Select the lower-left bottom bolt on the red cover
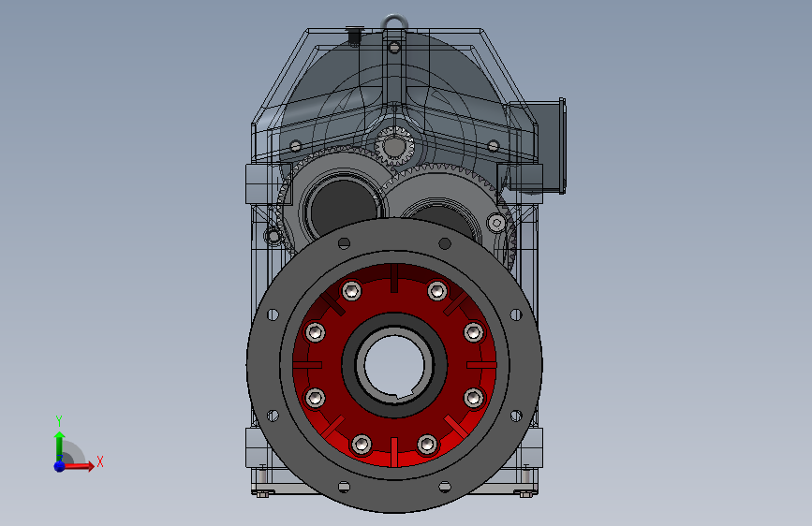The height and width of the screenshot is (526, 812). tap(362, 445)
